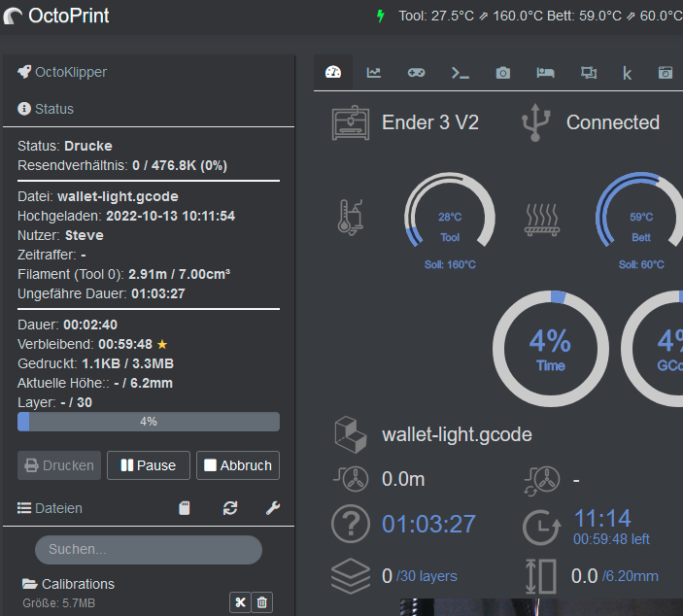Click the 3D cube file icon
This screenshot has width=683, height=616.
(x=351, y=434)
